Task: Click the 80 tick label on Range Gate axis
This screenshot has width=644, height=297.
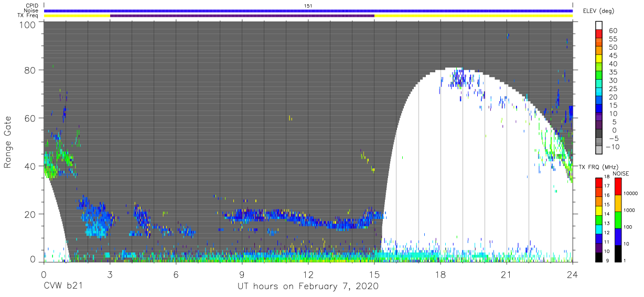Action: pyautogui.click(x=29, y=70)
